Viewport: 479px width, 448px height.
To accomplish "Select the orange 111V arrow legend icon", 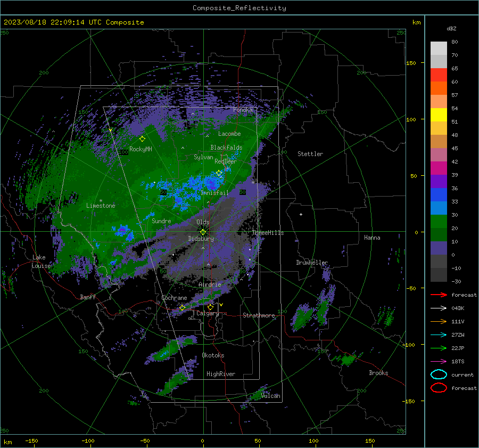I will pos(439,321).
